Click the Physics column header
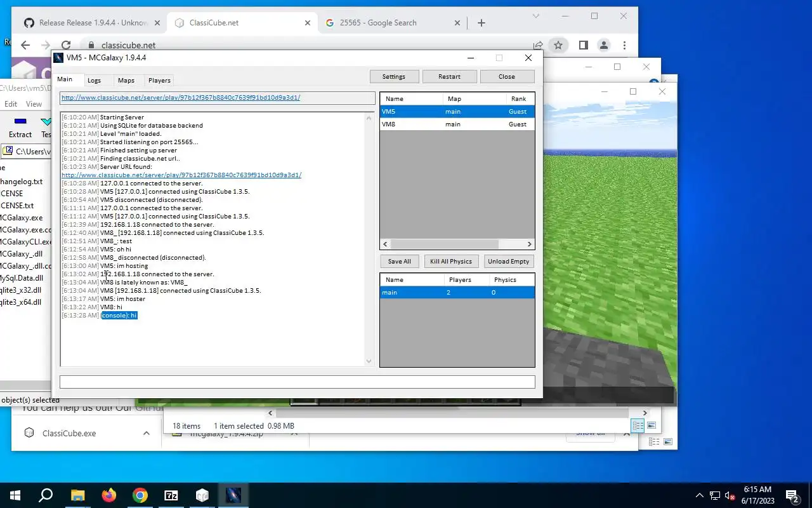The image size is (812, 508). (511, 279)
